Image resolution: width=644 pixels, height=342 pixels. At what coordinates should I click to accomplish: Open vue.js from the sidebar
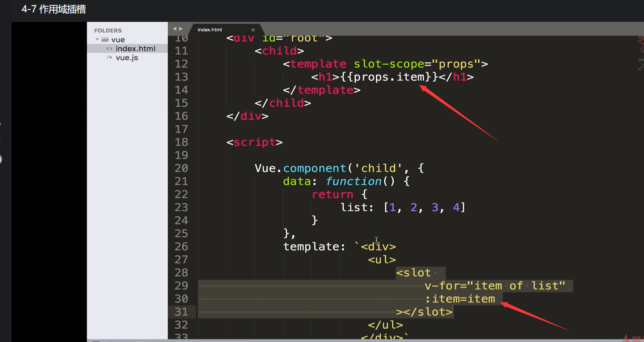tap(127, 58)
